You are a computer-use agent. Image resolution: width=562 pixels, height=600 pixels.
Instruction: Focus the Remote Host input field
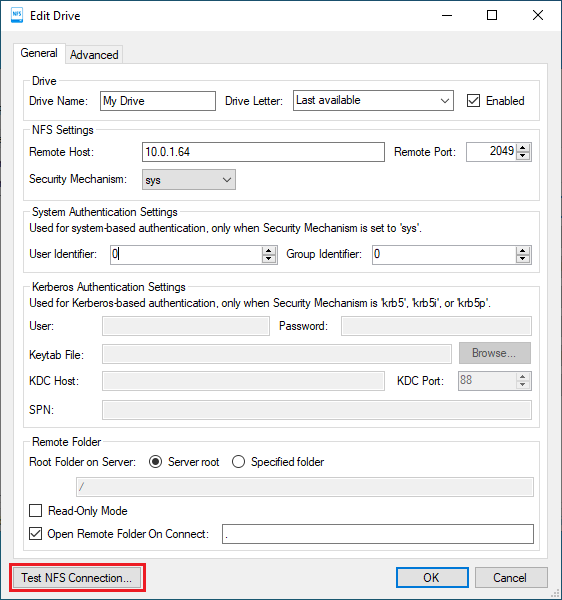coord(263,152)
